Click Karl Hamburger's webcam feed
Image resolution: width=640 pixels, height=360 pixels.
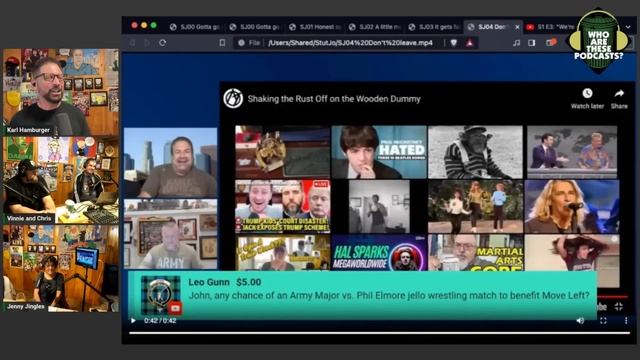click(x=61, y=92)
